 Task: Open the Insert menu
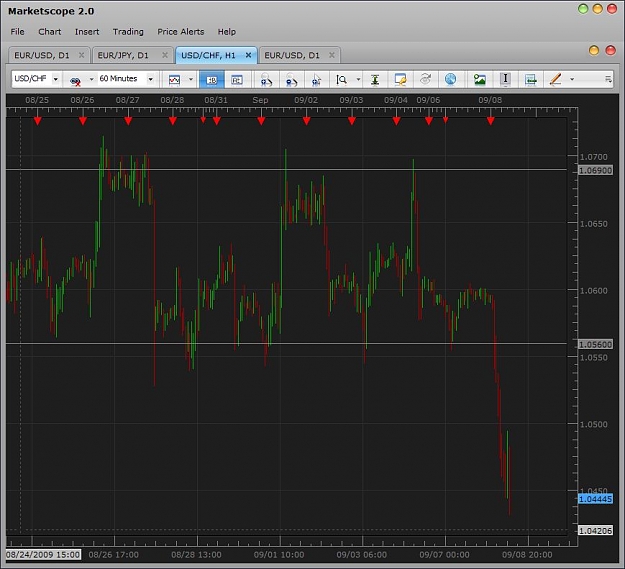point(87,31)
